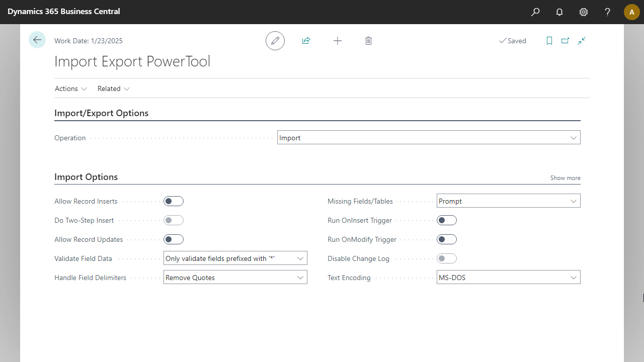The width and height of the screenshot is (644, 362).
Task: Open the Related menu
Action: tap(114, 88)
